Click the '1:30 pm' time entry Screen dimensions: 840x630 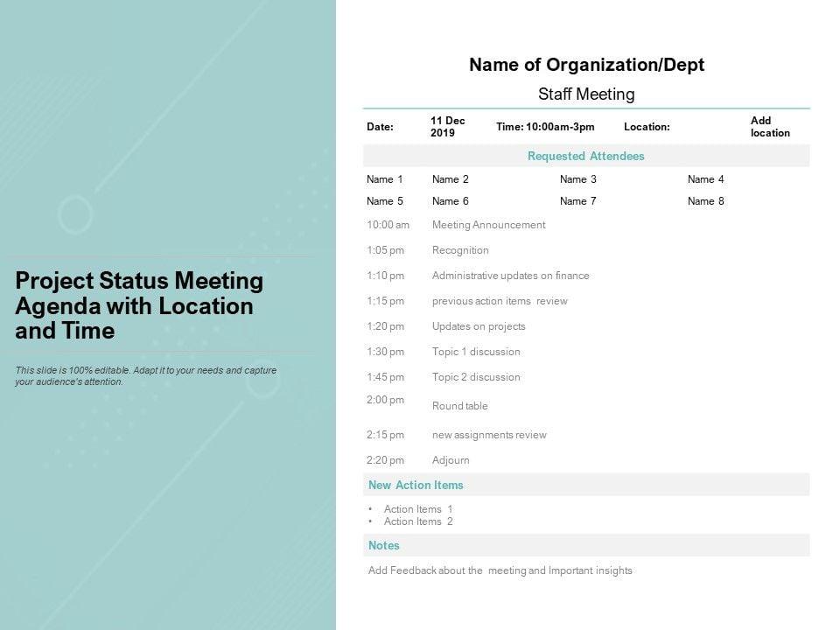[x=385, y=352]
